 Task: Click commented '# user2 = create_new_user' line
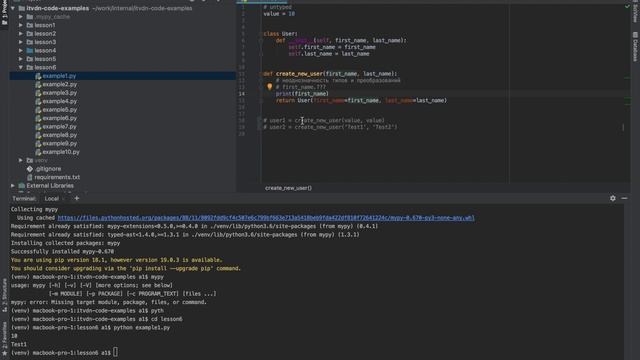pyautogui.click(x=330, y=127)
